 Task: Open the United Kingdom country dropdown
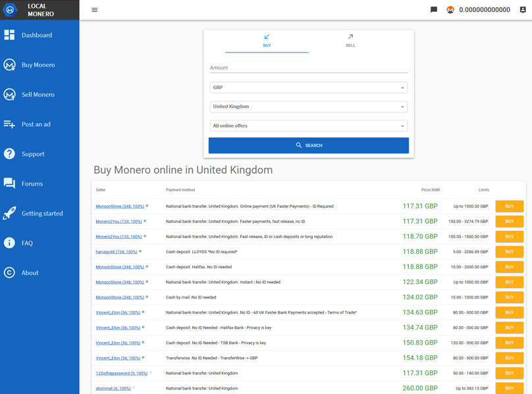(308, 107)
